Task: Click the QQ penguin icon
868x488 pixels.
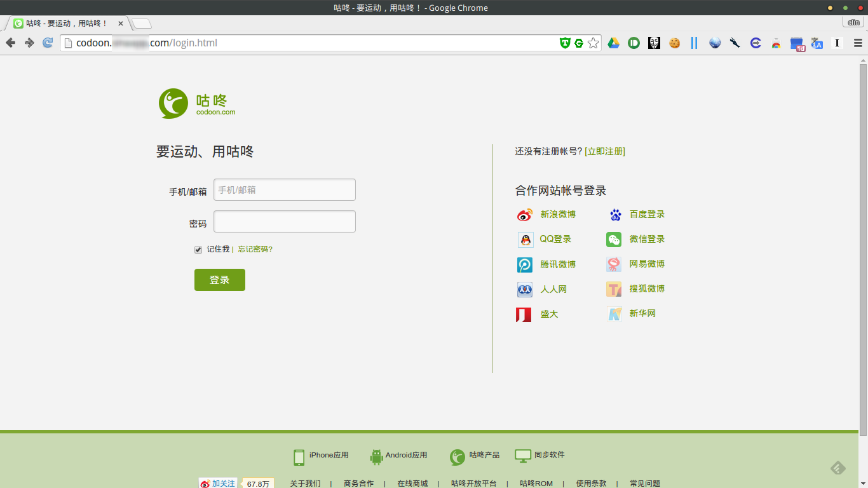Action: pyautogui.click(x=525, y=240)
